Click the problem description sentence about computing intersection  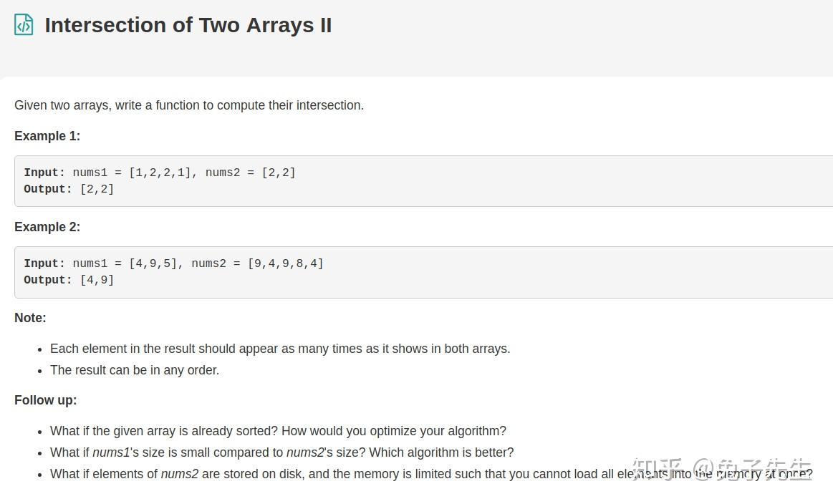coord(189,105)
